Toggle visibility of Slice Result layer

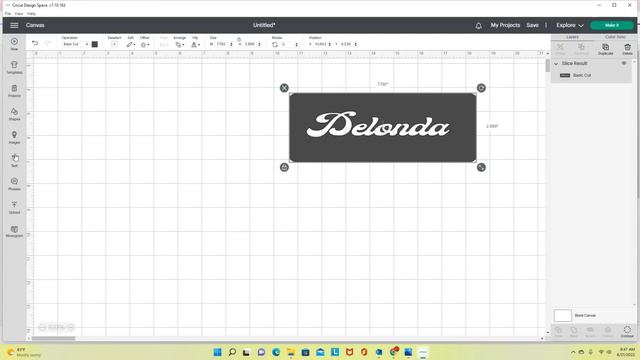624,63
